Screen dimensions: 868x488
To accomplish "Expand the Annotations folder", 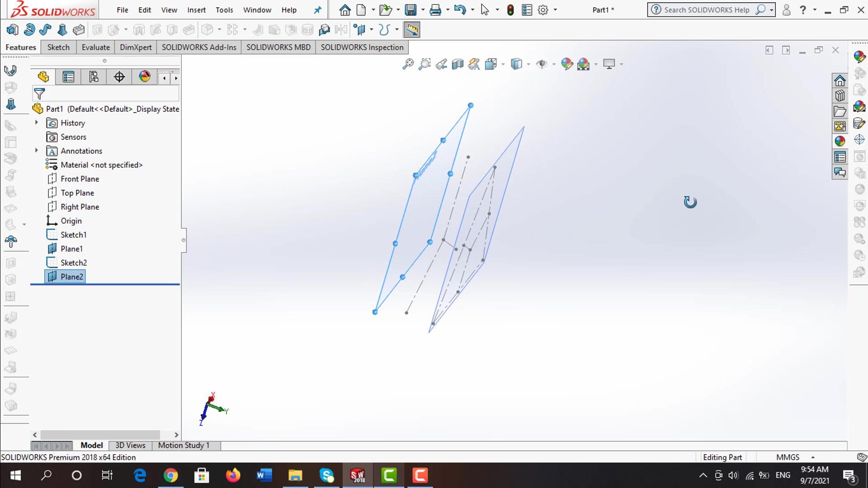I will click(37, 150).
